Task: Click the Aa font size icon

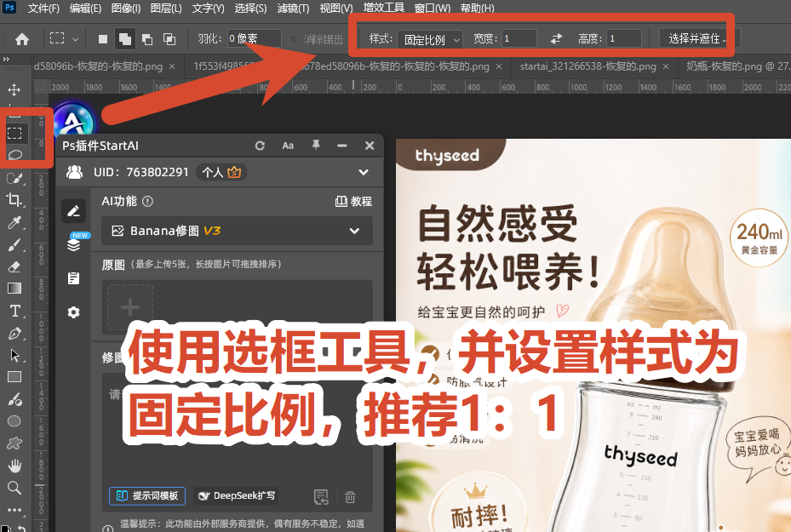Action: point(288,146)
